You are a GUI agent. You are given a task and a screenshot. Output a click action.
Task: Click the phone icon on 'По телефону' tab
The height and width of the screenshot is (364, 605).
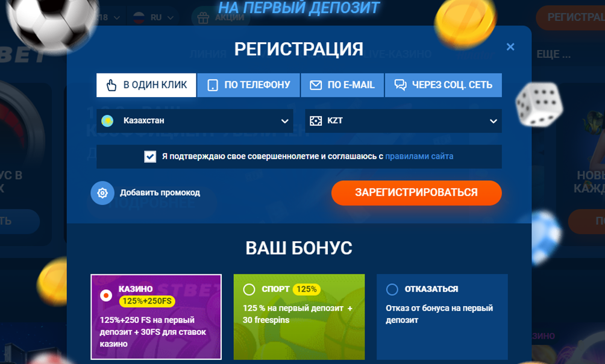[x=213, y=85]
